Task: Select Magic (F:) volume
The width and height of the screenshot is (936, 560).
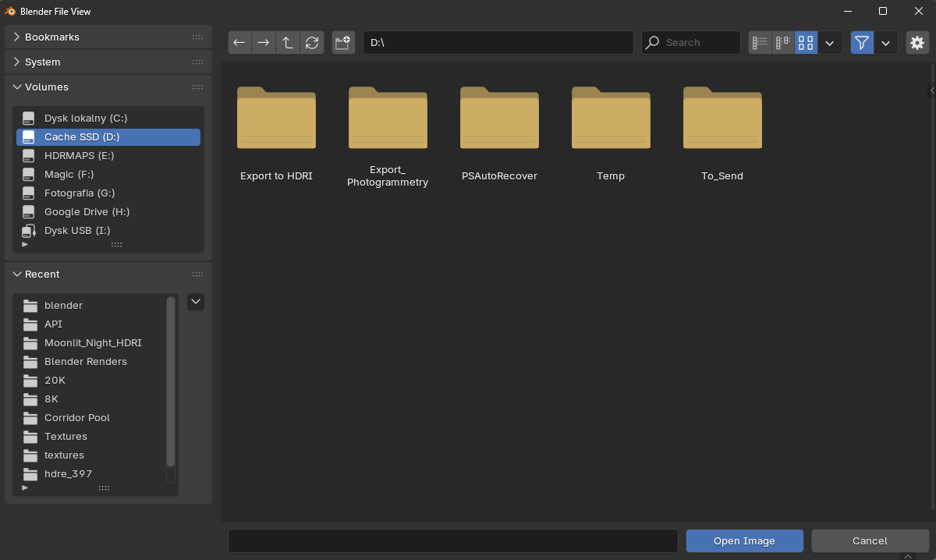Action: click(x=108, y=174)
